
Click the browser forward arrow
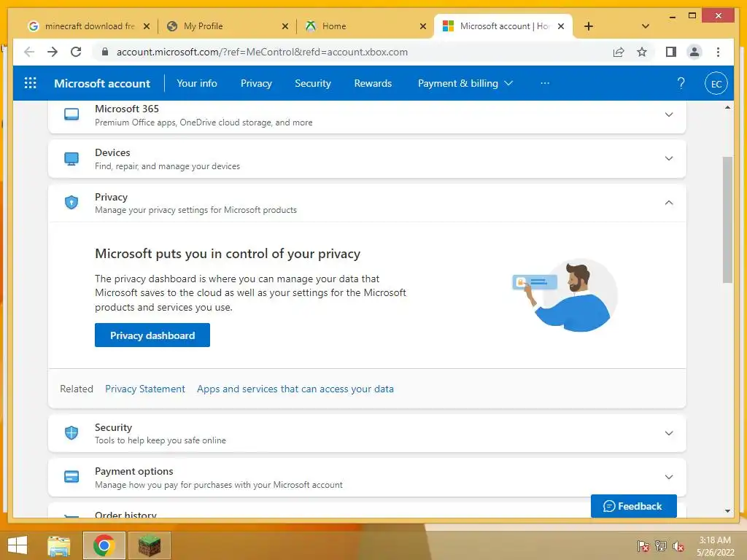(53, 52)
